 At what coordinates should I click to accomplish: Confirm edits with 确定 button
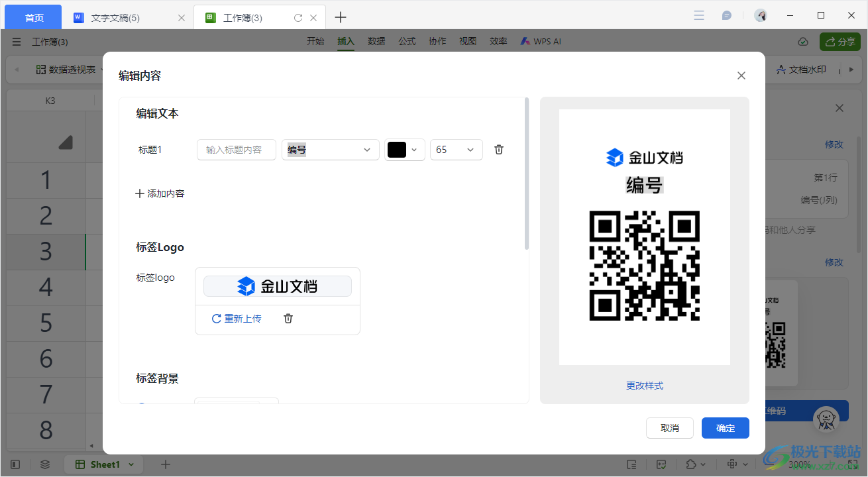[726, 428]
